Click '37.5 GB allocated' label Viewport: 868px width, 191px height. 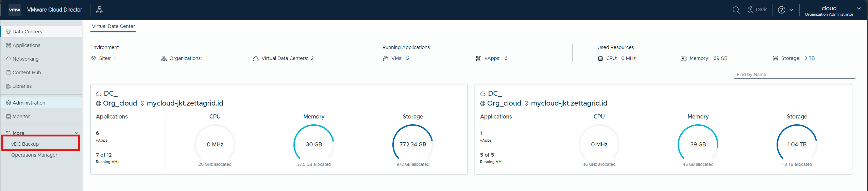[x=314, y=164]
